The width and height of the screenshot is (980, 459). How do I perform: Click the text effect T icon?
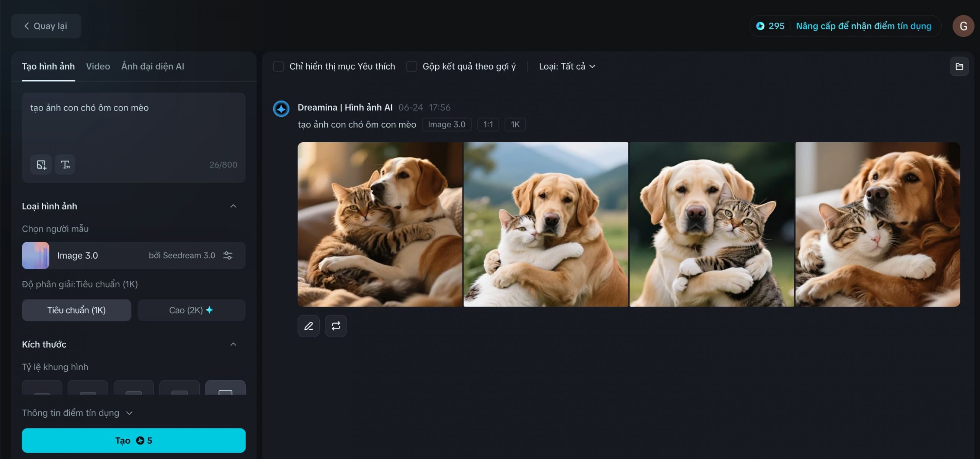click(65, 164)
